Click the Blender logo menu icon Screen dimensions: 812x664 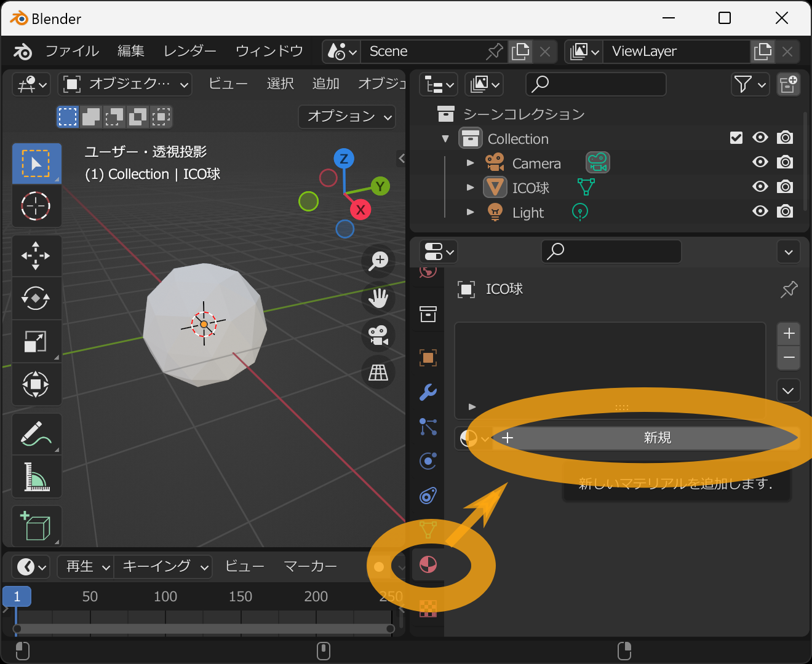(x=23, y=51)
